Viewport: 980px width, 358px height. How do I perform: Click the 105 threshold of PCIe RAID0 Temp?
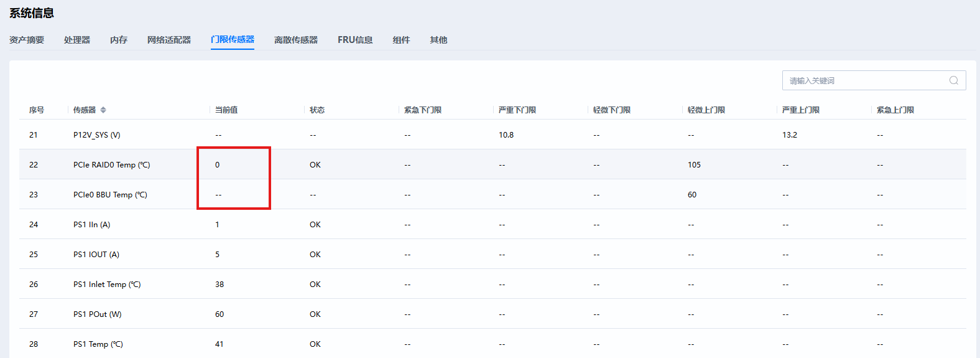[x=694, y=164]
